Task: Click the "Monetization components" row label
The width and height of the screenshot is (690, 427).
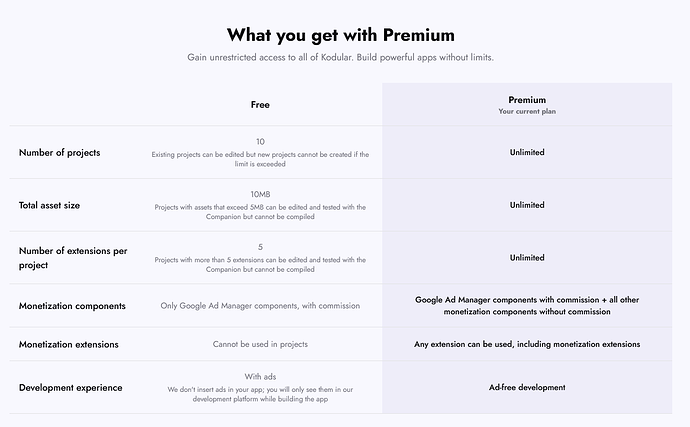Action: coord(73,305)
